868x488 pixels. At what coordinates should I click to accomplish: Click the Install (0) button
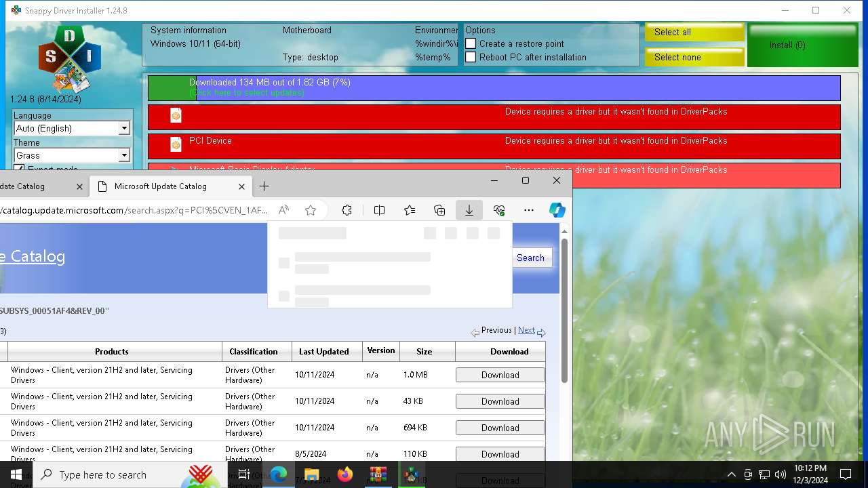pyautogui.click(x=803, y=45)
